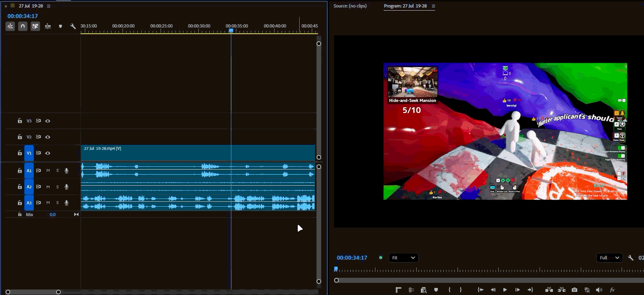
Task: Click the timeline playhead timecode 00:00:34:17
Action: [23, 16]
